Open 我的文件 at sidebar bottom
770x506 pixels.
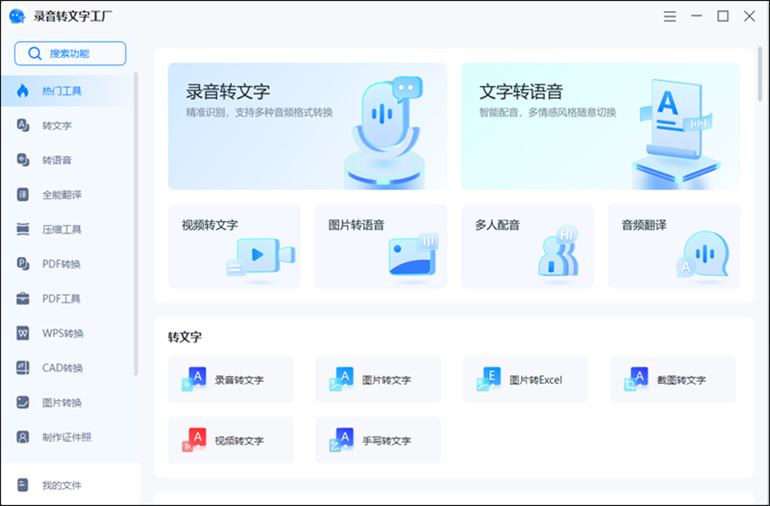60,485
